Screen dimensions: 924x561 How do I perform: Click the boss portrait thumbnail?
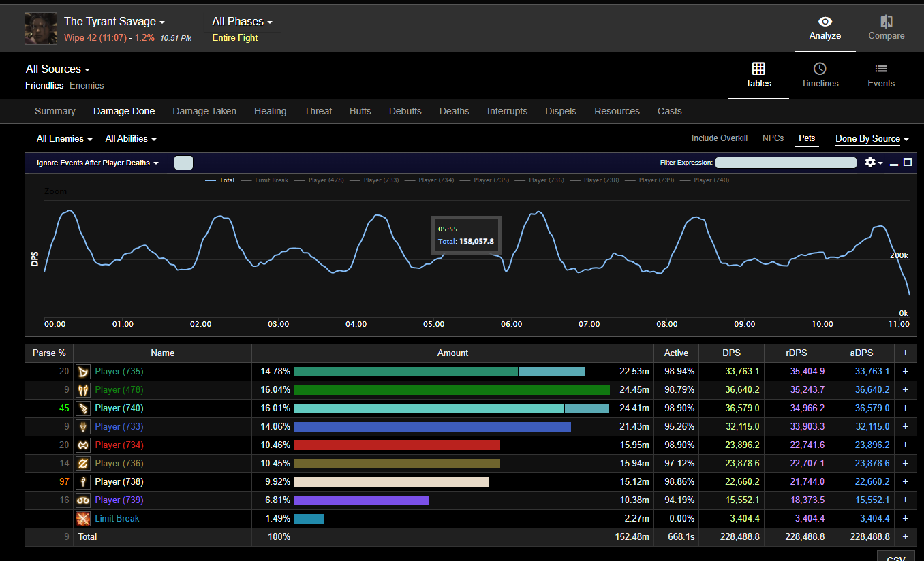click(x=41, y=29)
